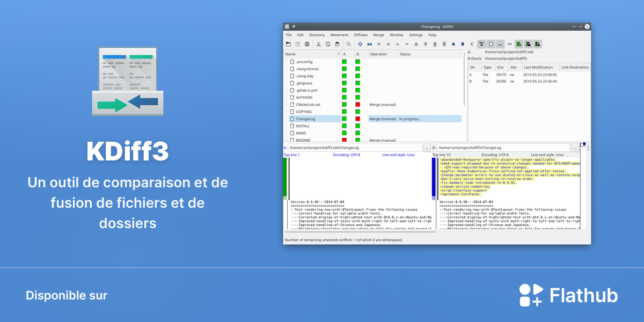Toggle show white space (dashes icon)
The width and height of the screenshot is (644, 322).
tap(500, 44)
